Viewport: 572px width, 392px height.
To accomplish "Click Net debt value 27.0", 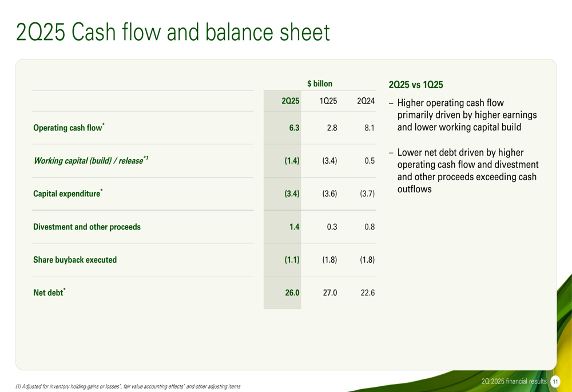I will pos(330,293).
